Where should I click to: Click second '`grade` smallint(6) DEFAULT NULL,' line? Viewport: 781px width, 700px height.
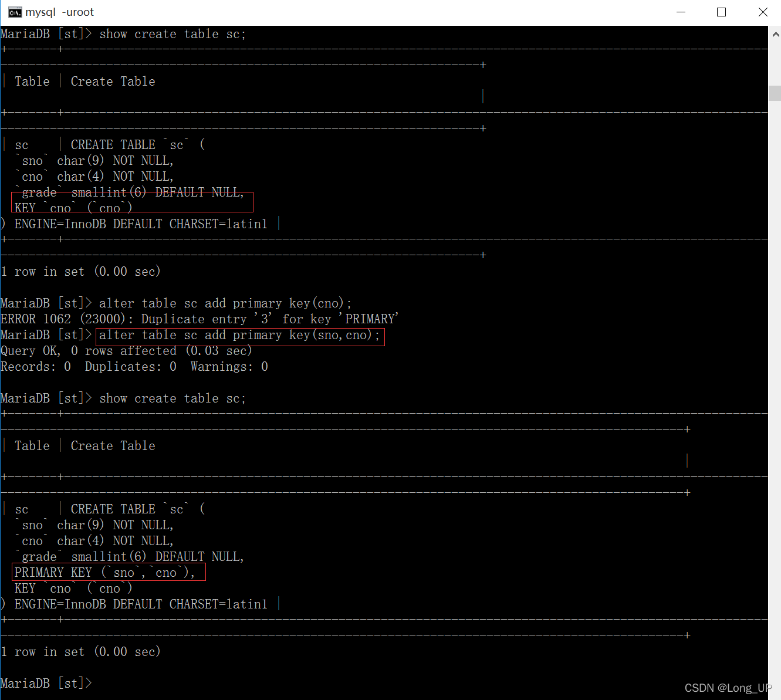130,557
